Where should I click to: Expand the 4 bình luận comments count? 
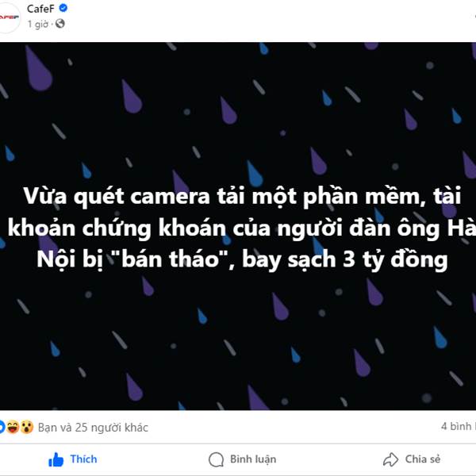click(x=459, y=426)
